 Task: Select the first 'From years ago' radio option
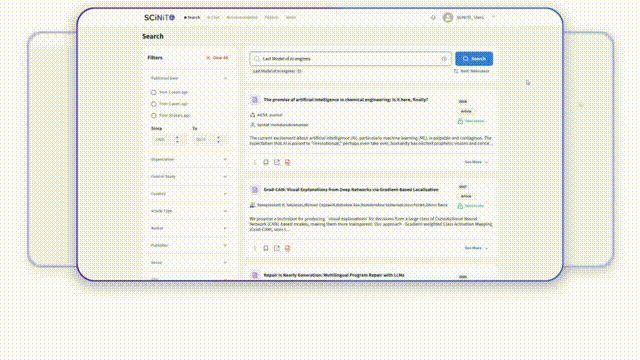[x=154, y=92]
